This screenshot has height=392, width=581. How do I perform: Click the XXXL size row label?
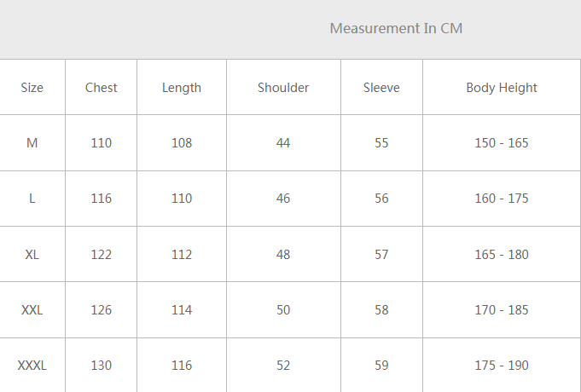(x=32, y=366)
